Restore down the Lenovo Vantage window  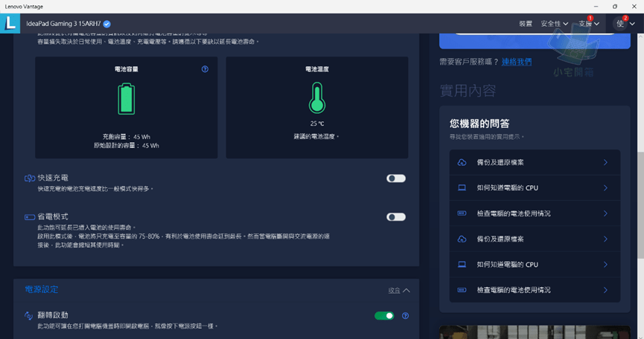tap(615, 7)
